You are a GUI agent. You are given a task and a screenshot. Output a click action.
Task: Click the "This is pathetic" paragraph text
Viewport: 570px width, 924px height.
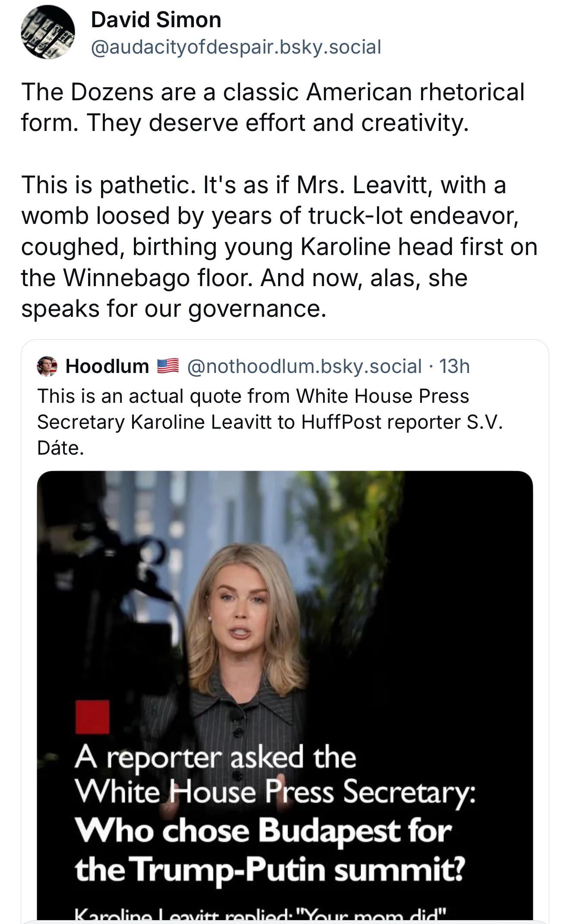coord(279,246)
